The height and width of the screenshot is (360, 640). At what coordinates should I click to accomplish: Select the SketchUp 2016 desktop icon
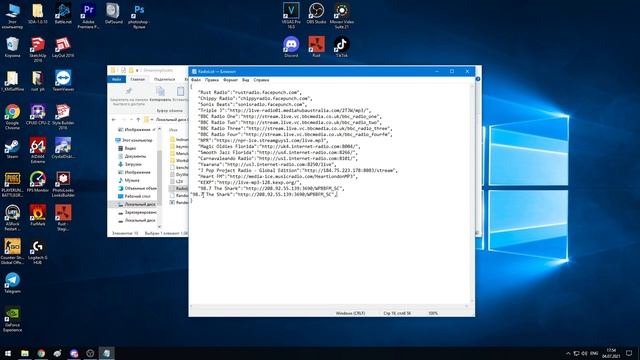point(38,49)
